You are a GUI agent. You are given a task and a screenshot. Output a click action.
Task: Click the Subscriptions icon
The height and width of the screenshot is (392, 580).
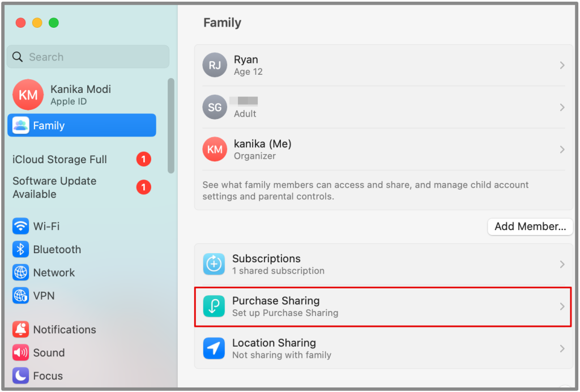(214, 264)
